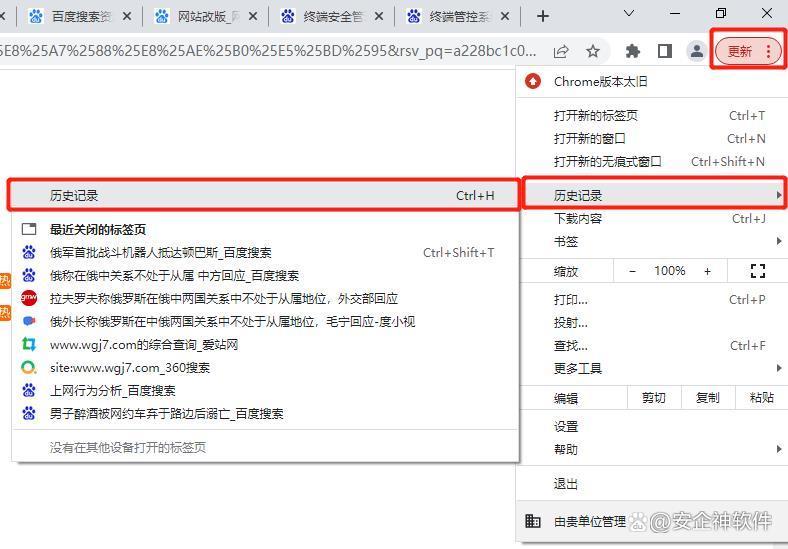Click 没有在其他设备打开的标签页 text
Image resolution: width=788 pixels, height=549 pixels.
pyautogui.click(x=128, y=447)
